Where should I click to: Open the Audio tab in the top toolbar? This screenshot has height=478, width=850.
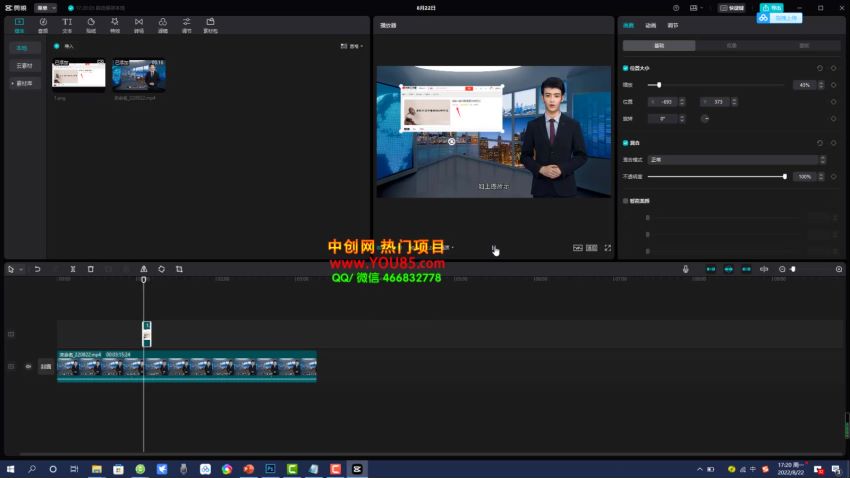[x=43, y=25]
